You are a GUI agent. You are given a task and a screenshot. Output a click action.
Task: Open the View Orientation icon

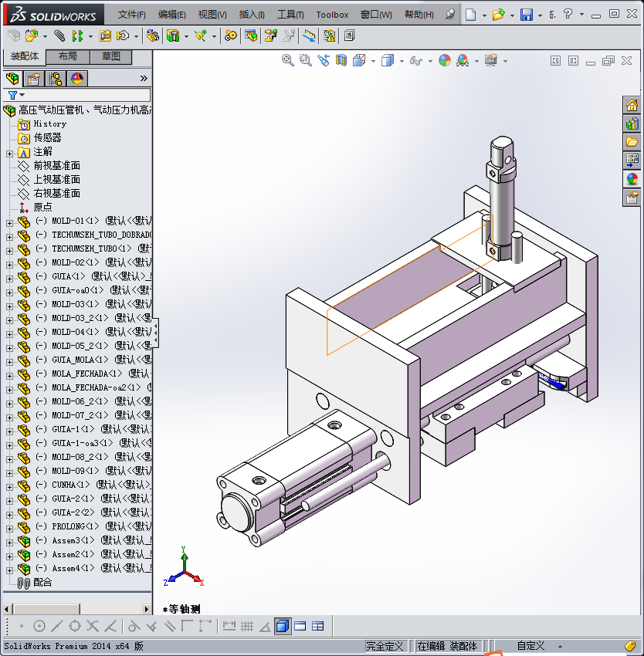(359, 60)
